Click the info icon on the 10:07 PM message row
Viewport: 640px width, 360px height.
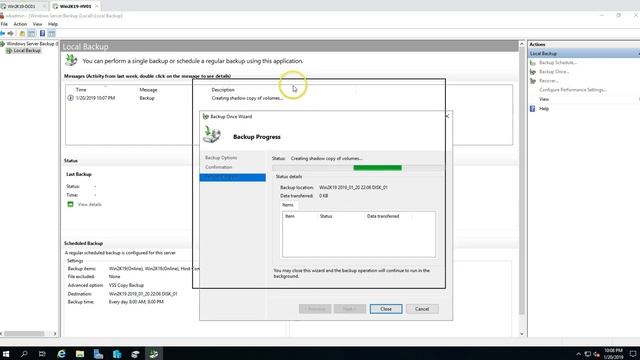coord(70,98)
